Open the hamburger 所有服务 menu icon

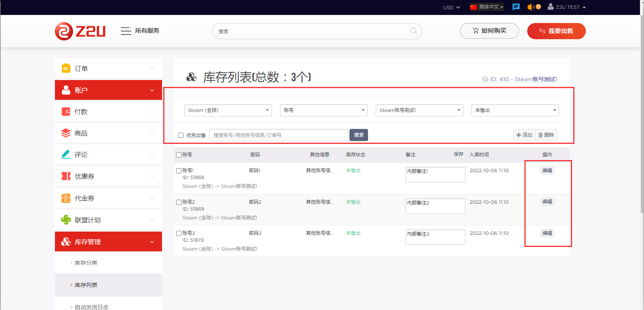(126, 31)
